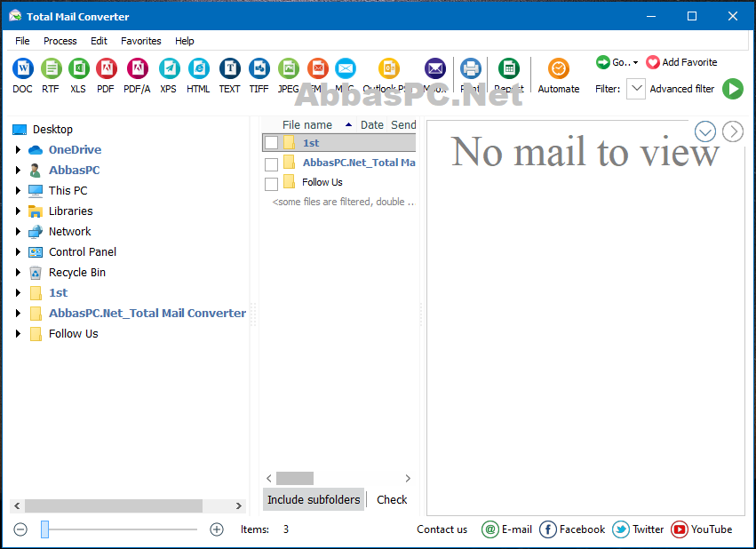Zoom out with minus circle icon

20,529
